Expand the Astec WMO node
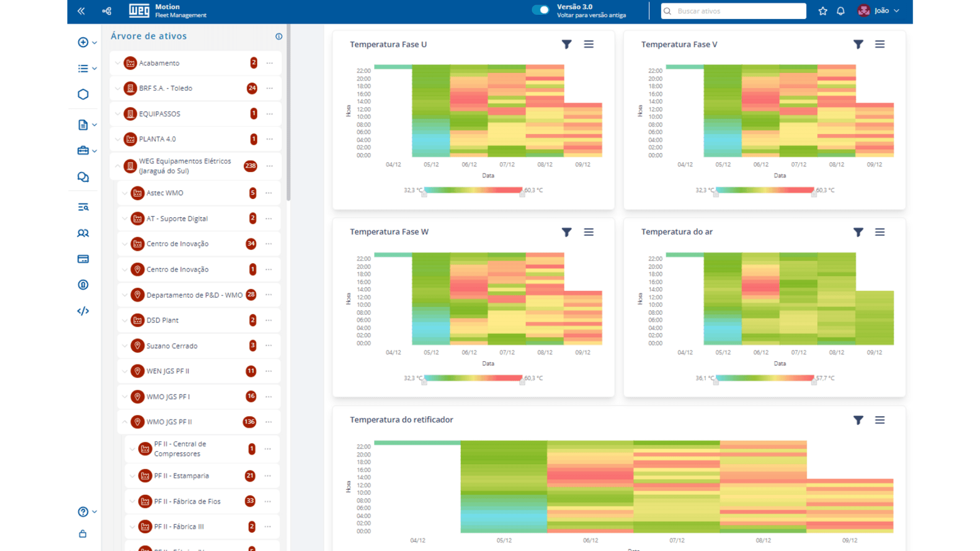Viewport: 980px width, 551px height. tap(125, 193)
